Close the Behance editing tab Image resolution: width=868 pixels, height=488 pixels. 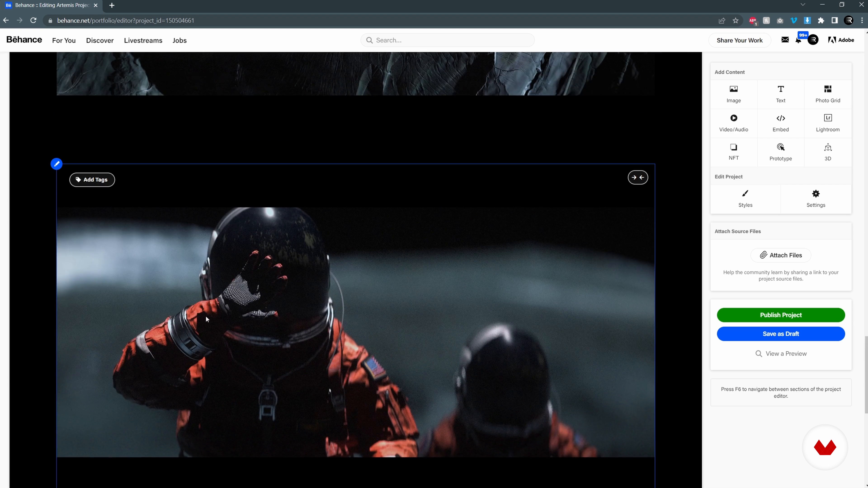95,5
